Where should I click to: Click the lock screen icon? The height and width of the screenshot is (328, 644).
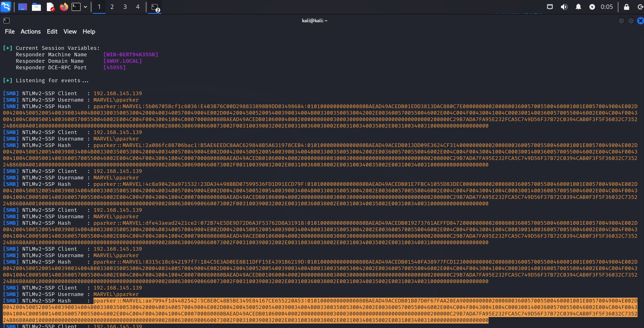click(x=627, y=7)
